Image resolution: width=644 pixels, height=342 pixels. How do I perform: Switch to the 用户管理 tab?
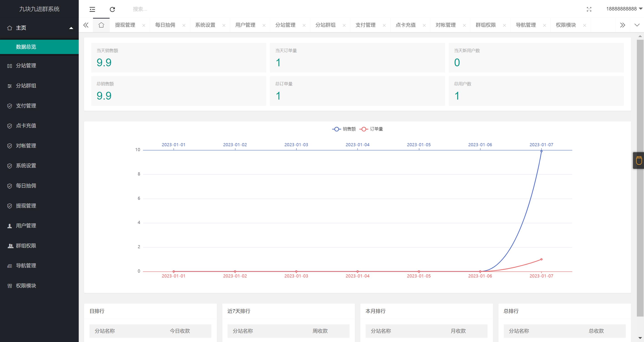tap(245, 25)
